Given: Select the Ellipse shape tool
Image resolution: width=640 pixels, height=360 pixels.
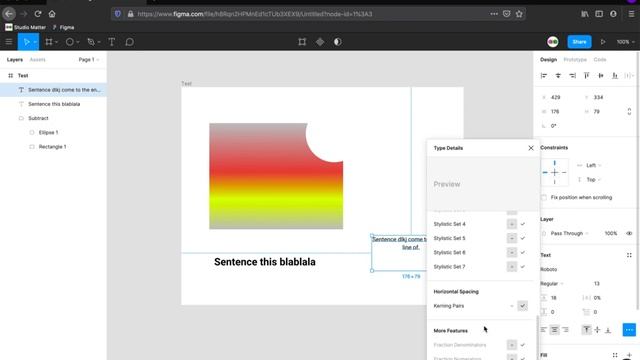Looking at the screenshot, I should (x=69, y=42).
